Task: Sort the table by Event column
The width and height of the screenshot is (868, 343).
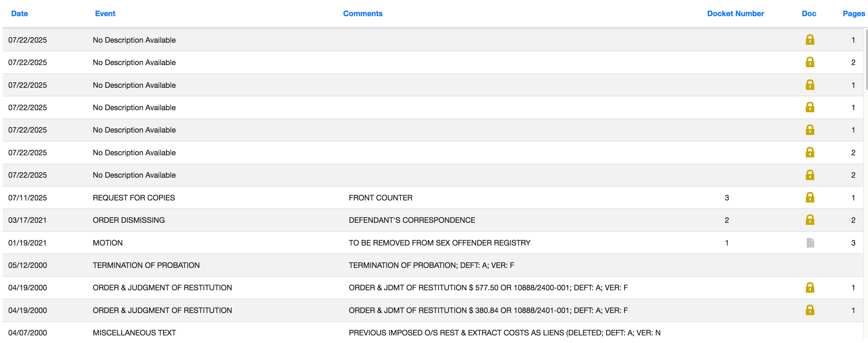Action: click(x=105, y=13)
